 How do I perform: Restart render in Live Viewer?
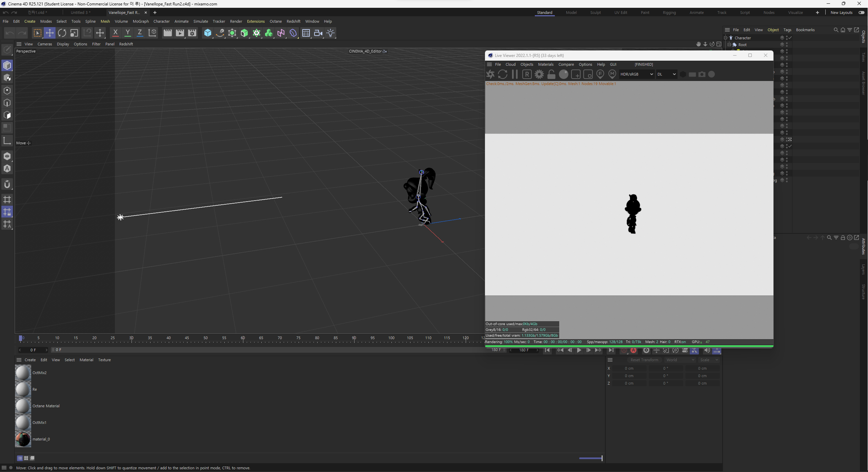click(503, 74)
